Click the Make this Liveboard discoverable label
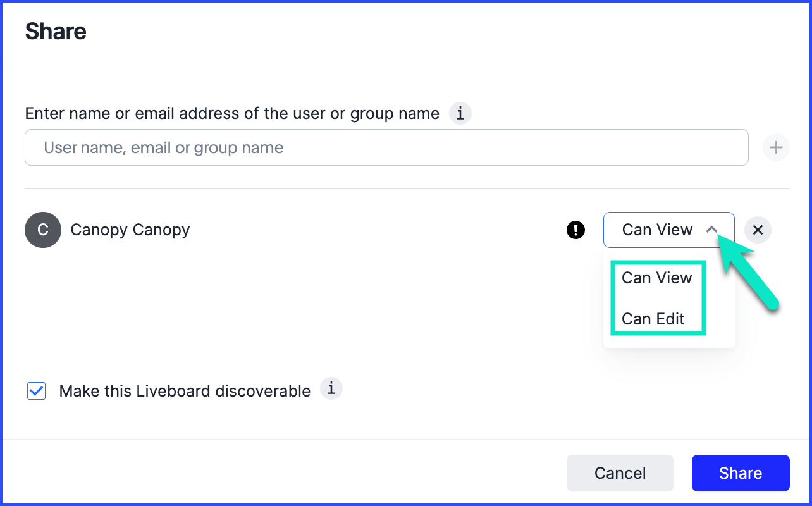 pos(185,391)
